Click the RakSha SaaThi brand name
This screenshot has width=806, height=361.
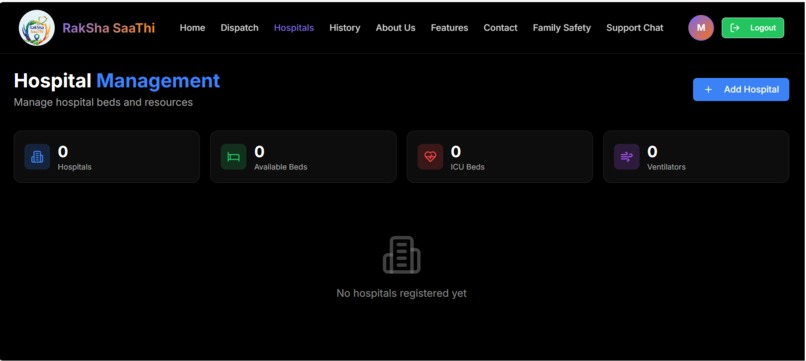tap(108, 28)
